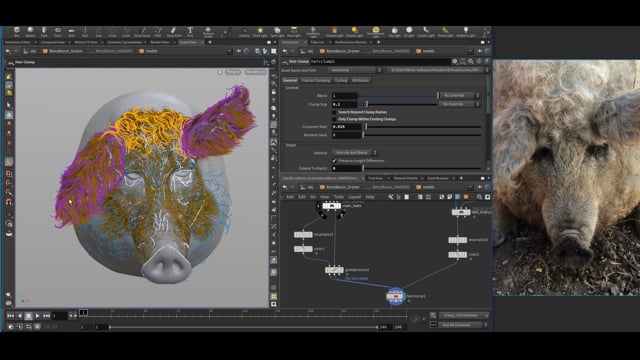
Task: Click the network editor wrench tools icon
Action: tap(391, 197)
